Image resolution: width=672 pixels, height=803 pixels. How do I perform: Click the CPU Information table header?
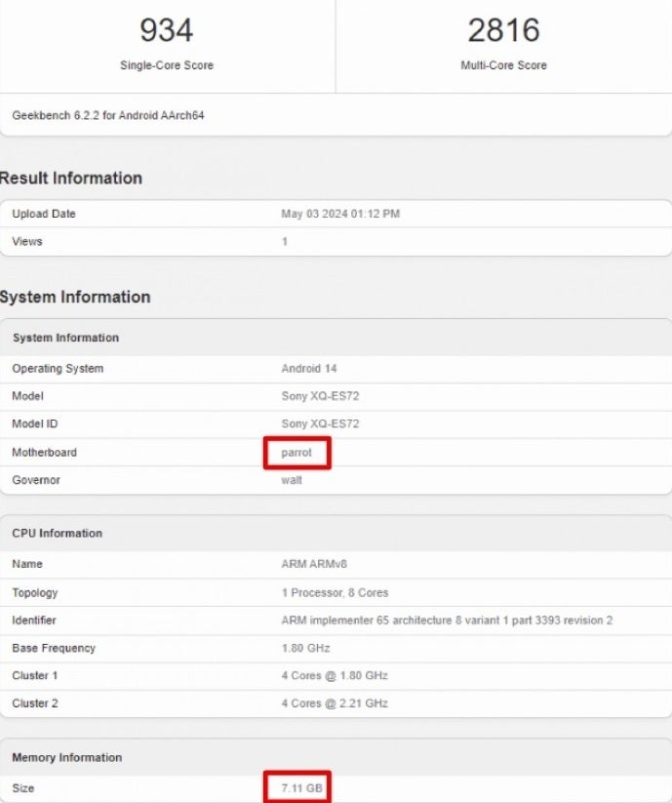click(57, 534)
